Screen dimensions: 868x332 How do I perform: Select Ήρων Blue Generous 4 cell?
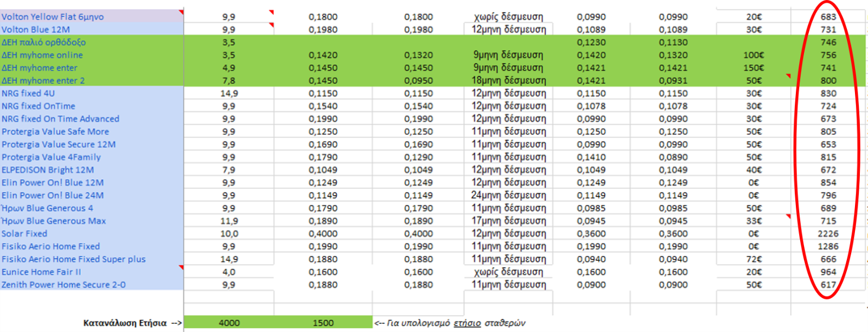pos(92,208)
